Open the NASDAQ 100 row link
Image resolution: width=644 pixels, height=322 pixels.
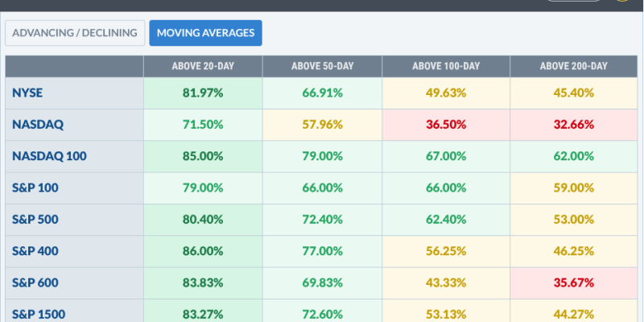(x=49, y=156)
